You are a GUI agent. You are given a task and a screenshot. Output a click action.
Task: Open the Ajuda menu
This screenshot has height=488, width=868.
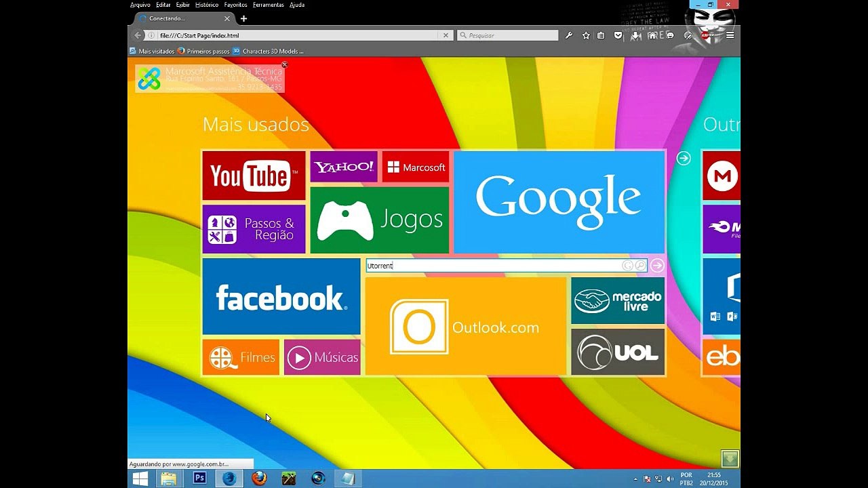[297, 5]
